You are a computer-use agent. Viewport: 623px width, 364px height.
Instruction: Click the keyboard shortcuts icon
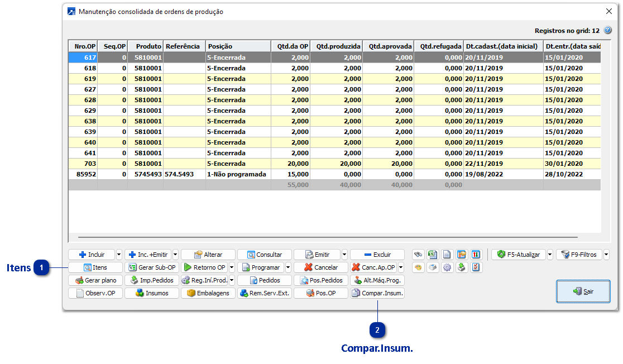[433, 267]
